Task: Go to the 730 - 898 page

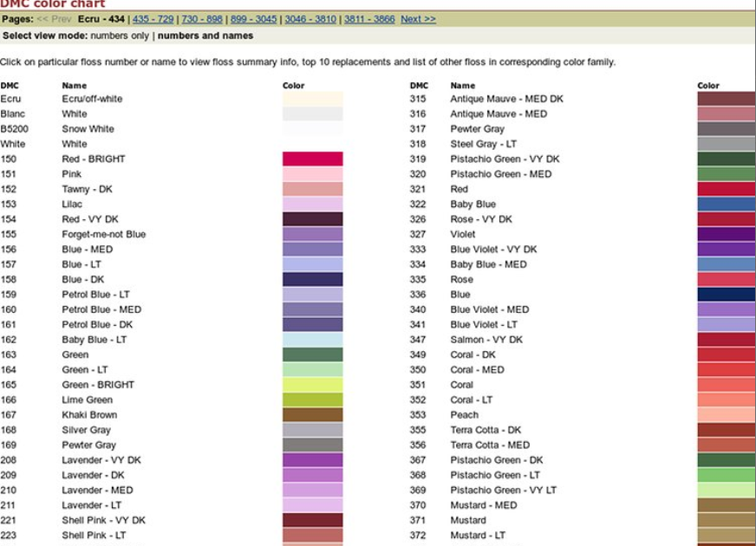Action: tap(202, 19)
